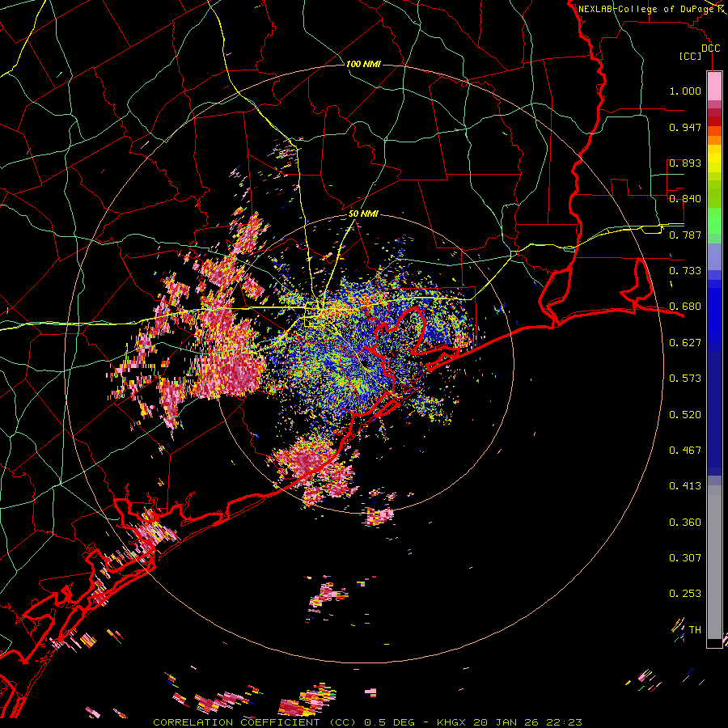The width and height of the screenshot is (728, 728).
Task: Click the 0.947 value on the color scale
Action: [685, 127]
